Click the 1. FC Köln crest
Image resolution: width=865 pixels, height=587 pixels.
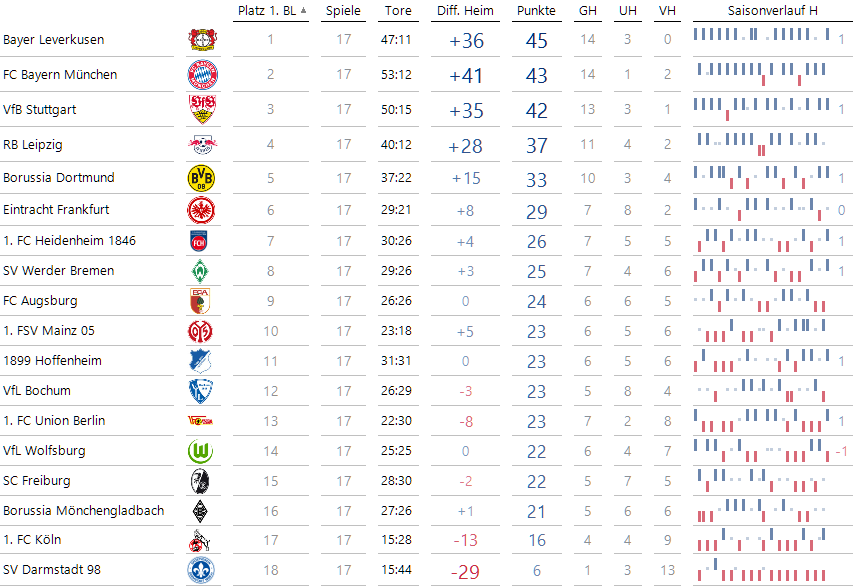[202, 540]
